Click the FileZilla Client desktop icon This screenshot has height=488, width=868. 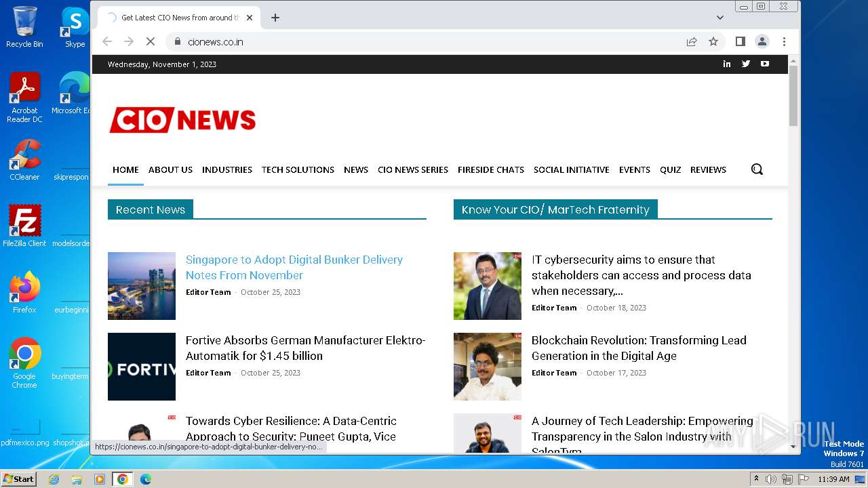pyautogui.click(x=24, y=226)
